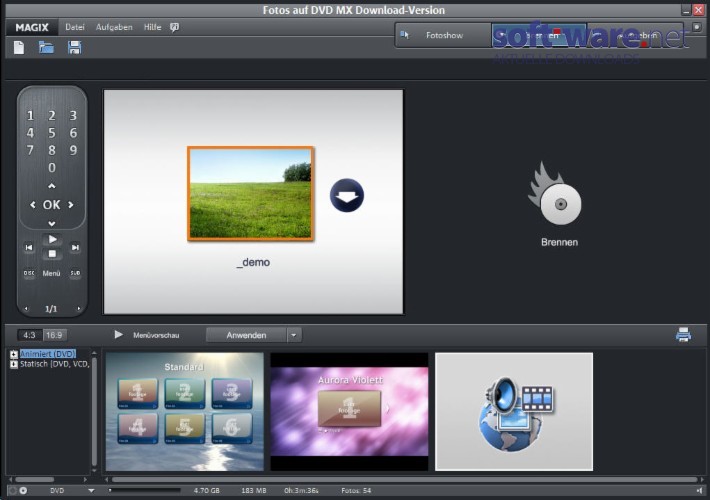Save the project with the floppy disk icon

pyautogui.click(x=74, y=48)
